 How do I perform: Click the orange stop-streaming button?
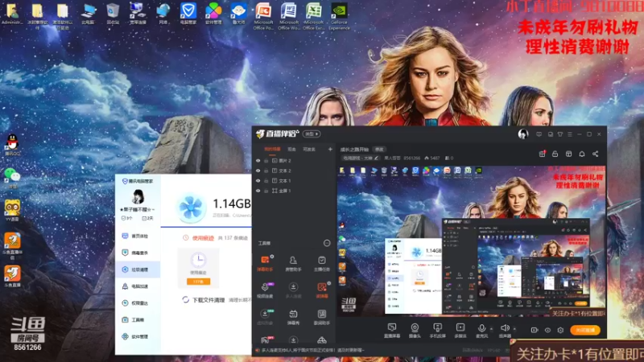585,330
